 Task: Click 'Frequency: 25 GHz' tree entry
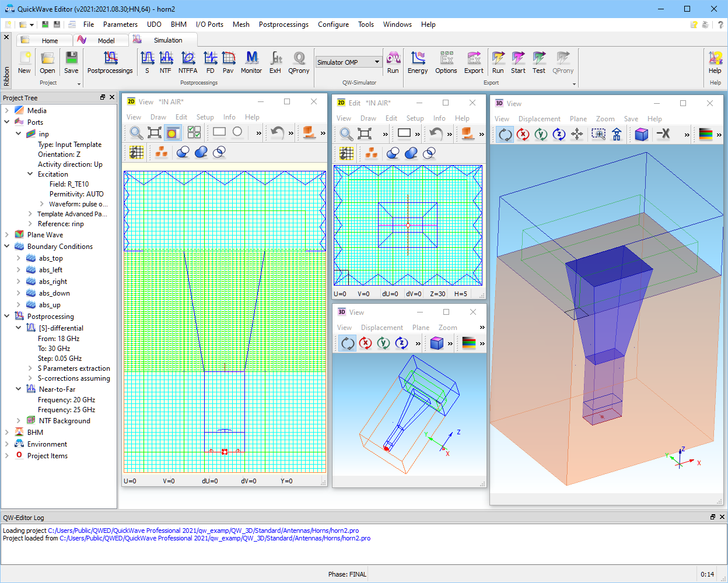[x=66, y=410]
